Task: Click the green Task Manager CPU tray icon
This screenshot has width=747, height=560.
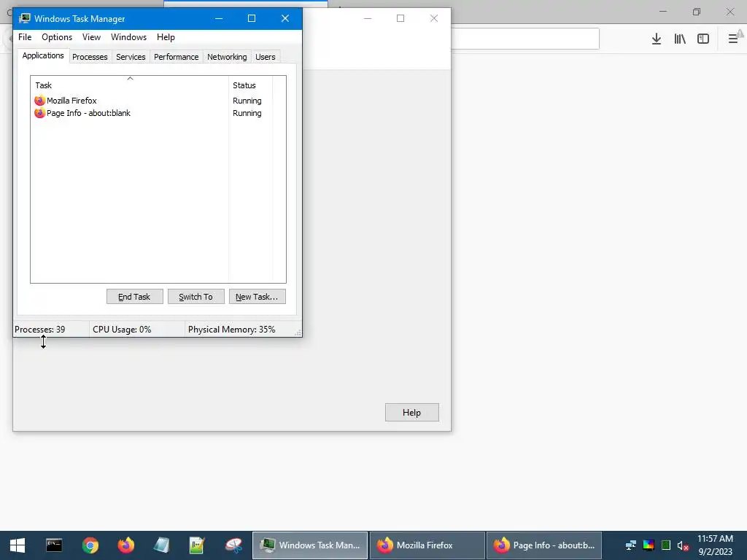Action: click(666, 545)
